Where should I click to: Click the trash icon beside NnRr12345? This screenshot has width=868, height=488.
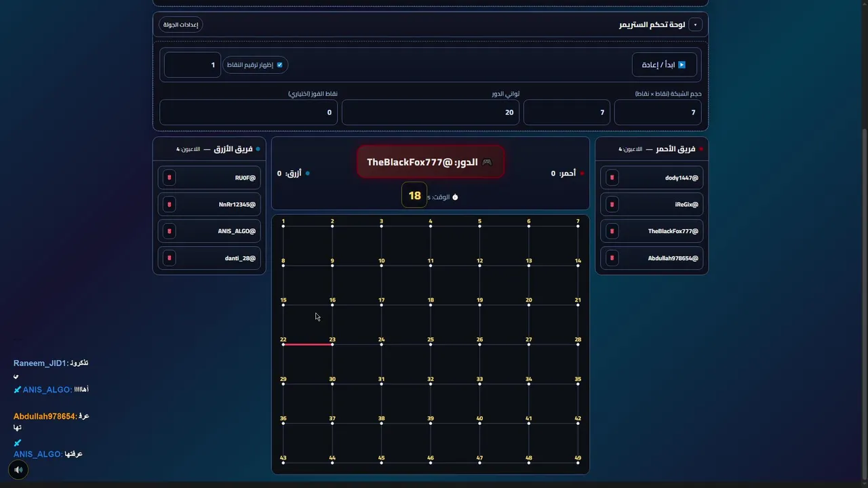(170, 204)
